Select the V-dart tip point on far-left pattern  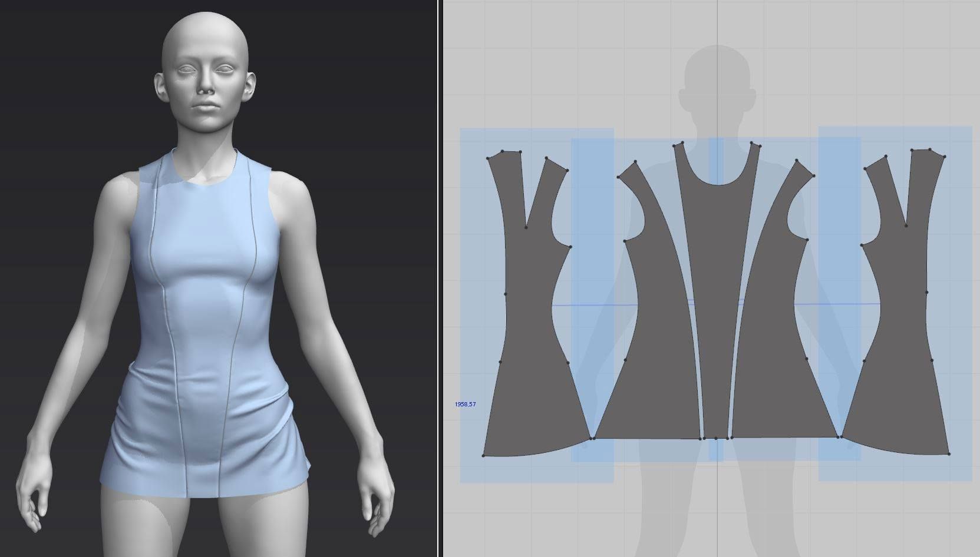click(x=526, y=227)
